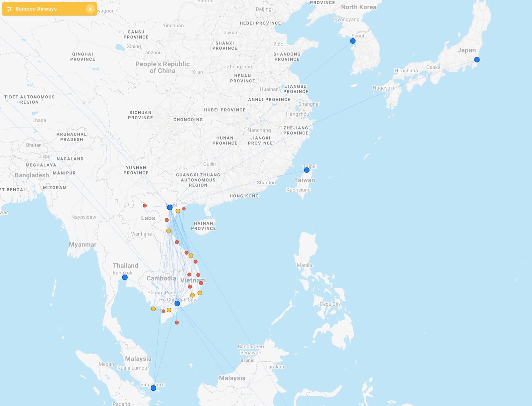Click the Cebu City label
Screen dimensions: 532x406
click(330, 304)
